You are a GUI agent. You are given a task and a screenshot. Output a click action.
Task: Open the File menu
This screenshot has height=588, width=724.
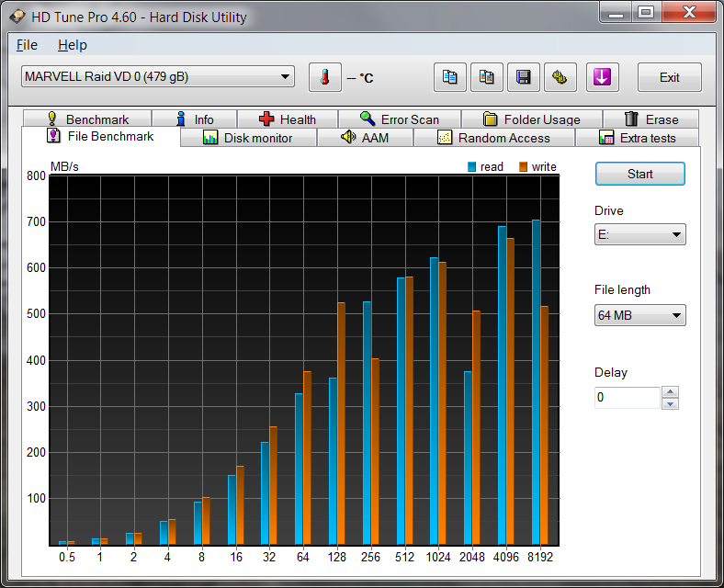(x=27, y=45)
